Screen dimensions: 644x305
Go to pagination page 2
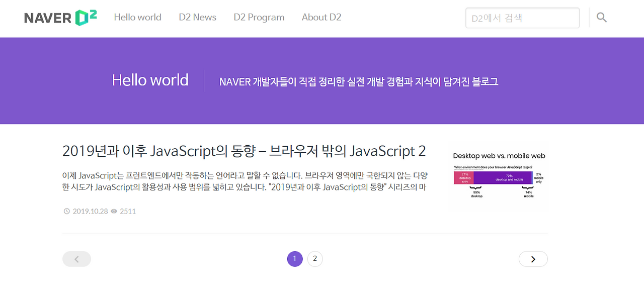(x=315, y=259)
